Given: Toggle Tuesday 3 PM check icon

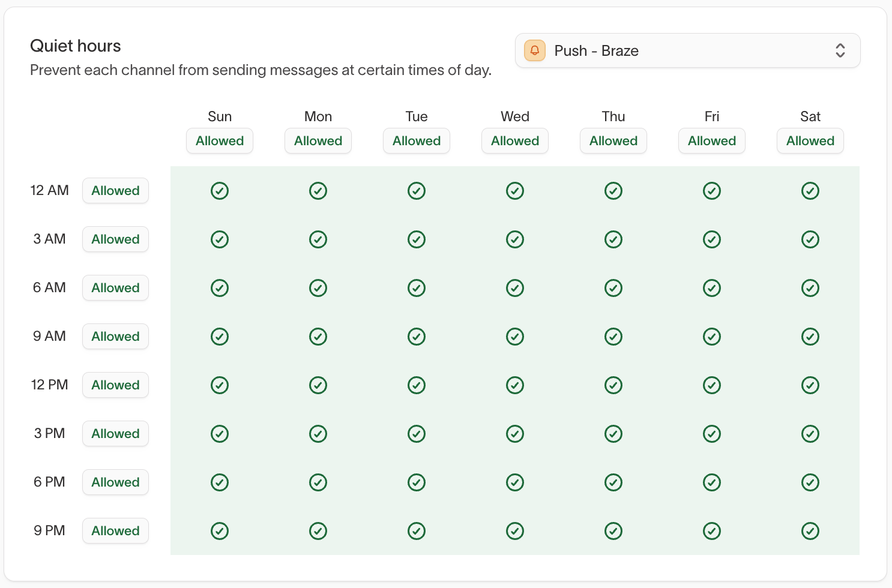Looking at the screenshot, I should tap(417, 434).
